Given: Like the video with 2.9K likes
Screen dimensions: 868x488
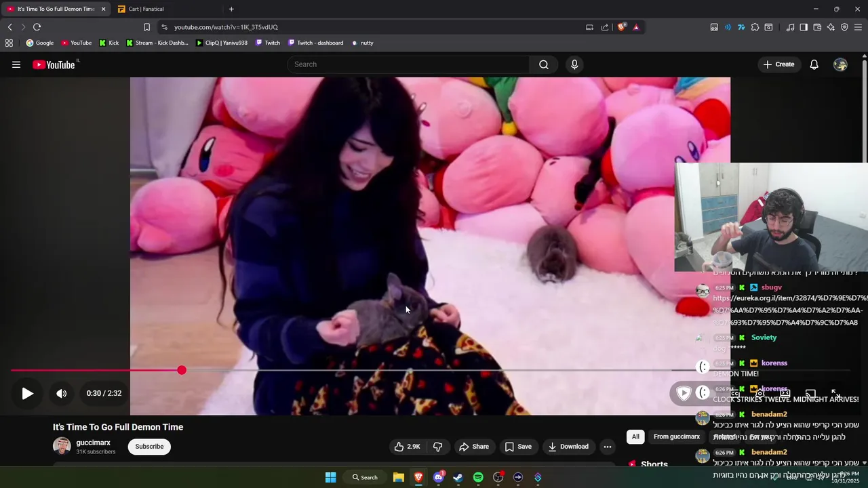Looking at the screenshot, I should (407, 447).
